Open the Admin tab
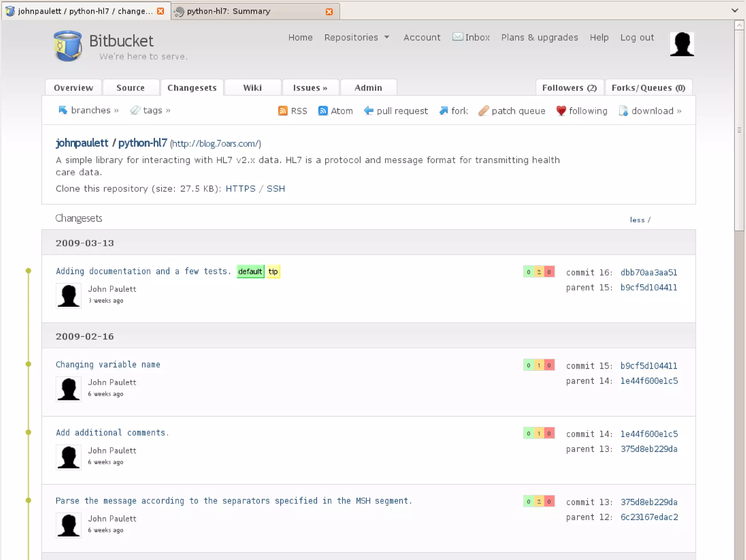Viewport: 746px width, 560px height. coord(368,88)
